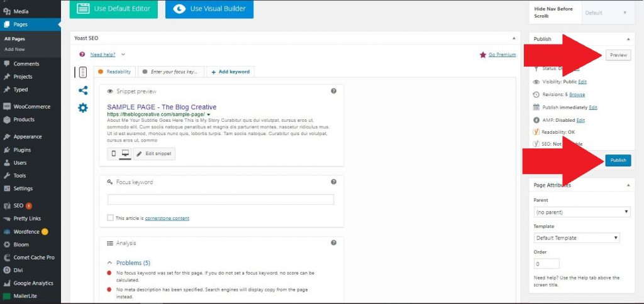Collapse the Publish metabox
Screen dimensions: 644x304
point(628,39)
